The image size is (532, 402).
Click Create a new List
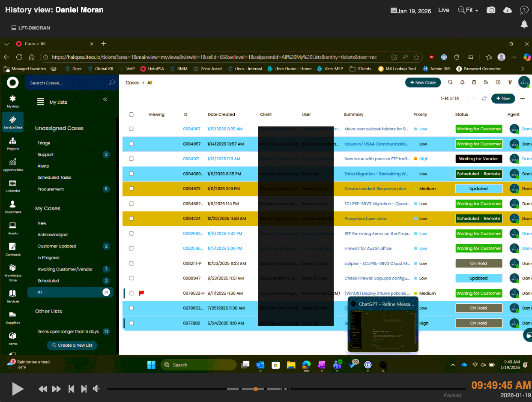(x=72, y=345)
